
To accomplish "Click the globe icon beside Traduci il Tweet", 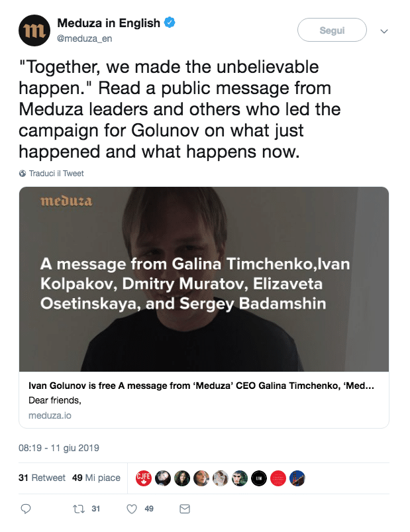I will 23,174.
